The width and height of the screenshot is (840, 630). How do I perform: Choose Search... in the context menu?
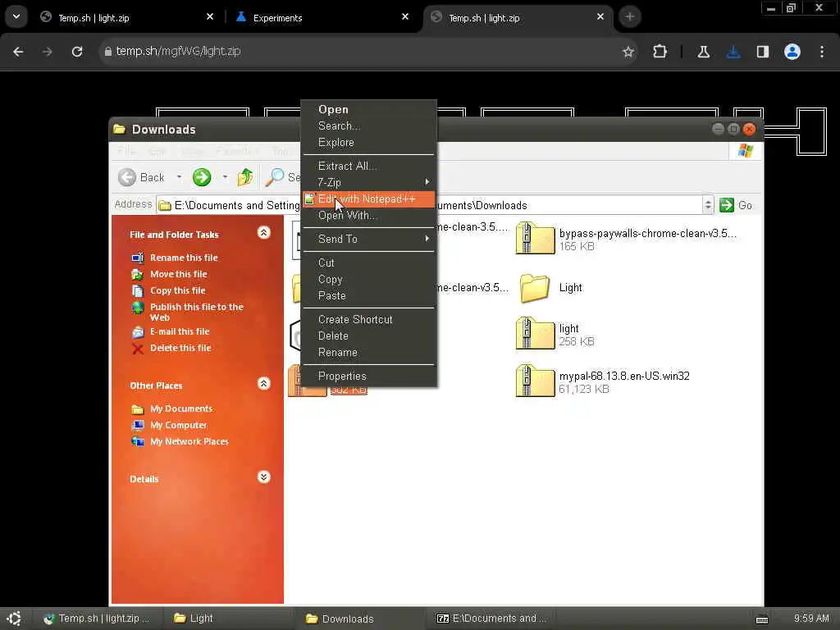(x=339, y=126)
